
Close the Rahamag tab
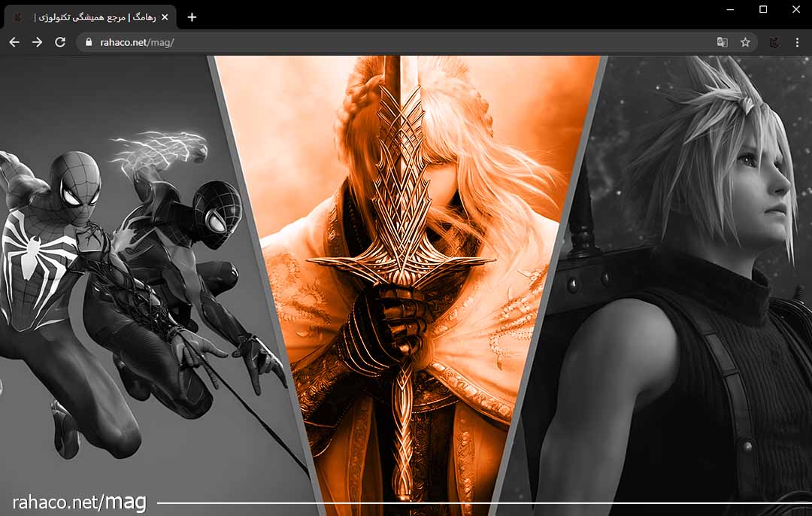click(x=165, y=17)
